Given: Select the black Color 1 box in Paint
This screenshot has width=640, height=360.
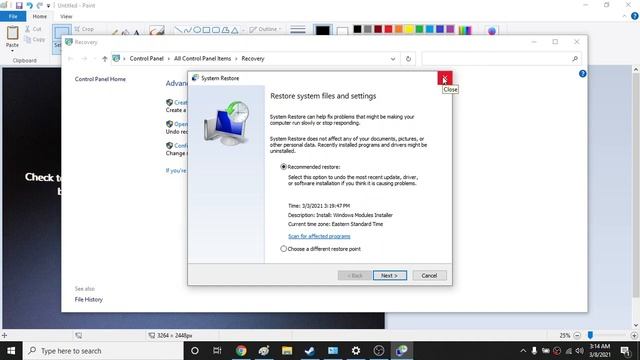Looking at the screenshot, I should (x=322, y=31).
